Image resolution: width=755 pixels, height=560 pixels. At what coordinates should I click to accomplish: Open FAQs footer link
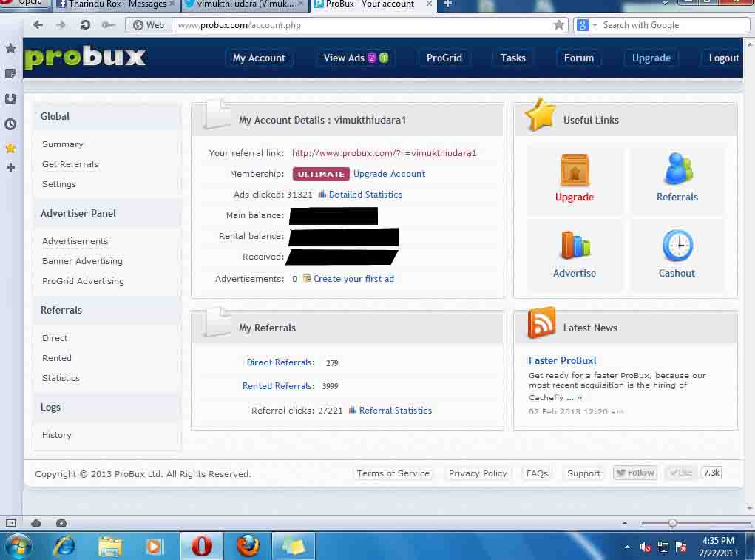point(537,473)
